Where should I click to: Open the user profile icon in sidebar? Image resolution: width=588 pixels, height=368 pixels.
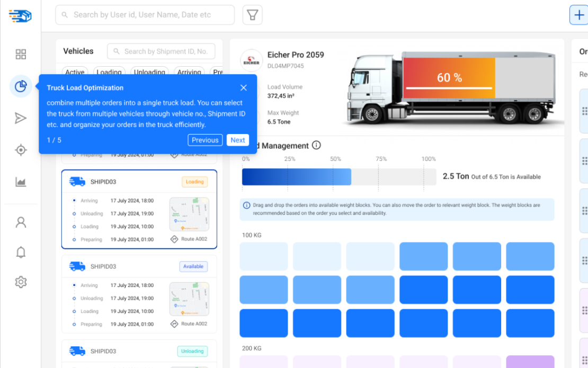tap(21, 222)
